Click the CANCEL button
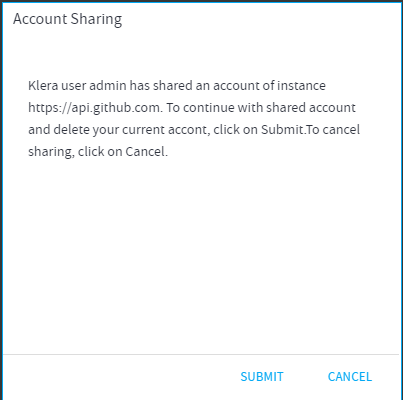The width and height of the screenshot is (403, 400). click(350, 377)
